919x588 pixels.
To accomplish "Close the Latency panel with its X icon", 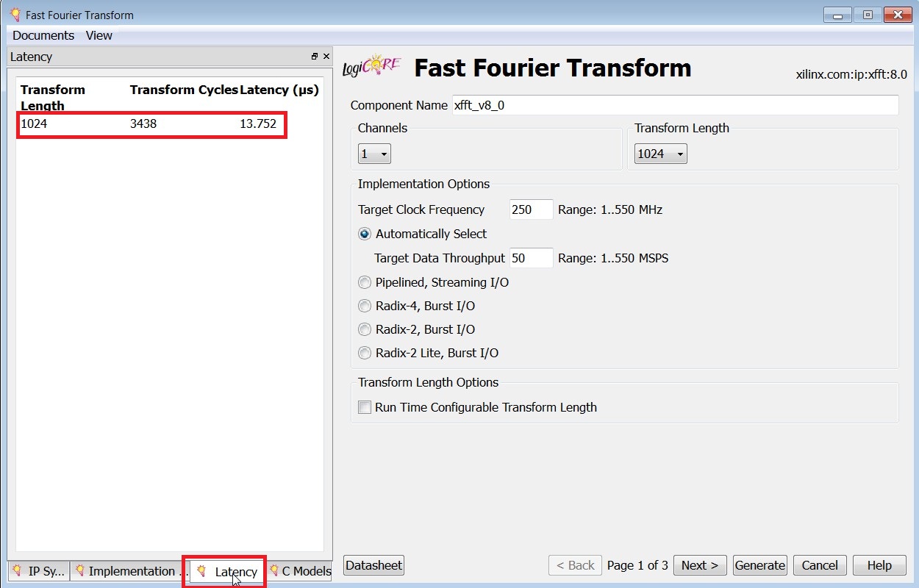I will click(326, 56).
